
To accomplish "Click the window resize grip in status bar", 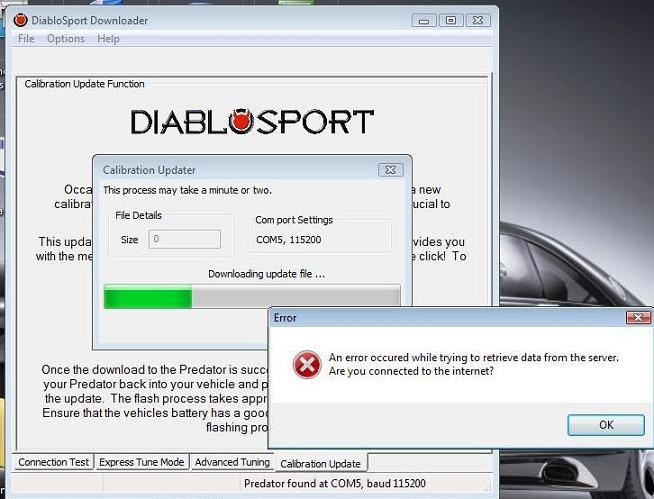I will click(487, 486).
